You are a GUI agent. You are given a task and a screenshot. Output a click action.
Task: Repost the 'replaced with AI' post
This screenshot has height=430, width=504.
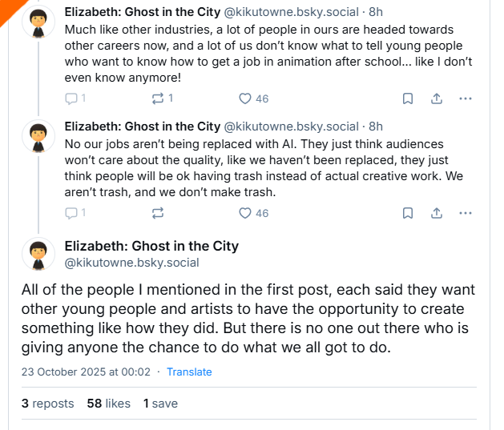[158, 213]
